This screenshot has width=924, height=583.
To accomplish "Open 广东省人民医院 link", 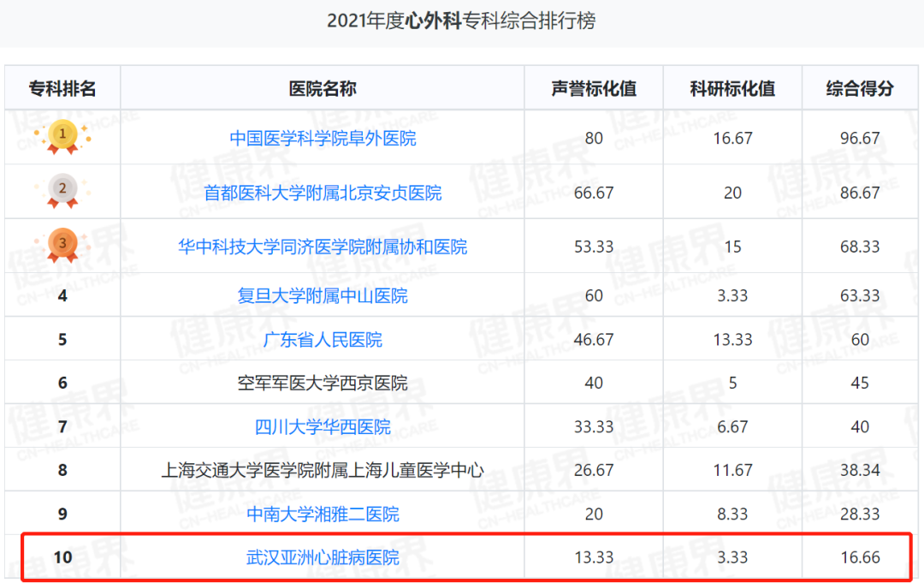I will (323, 340).
